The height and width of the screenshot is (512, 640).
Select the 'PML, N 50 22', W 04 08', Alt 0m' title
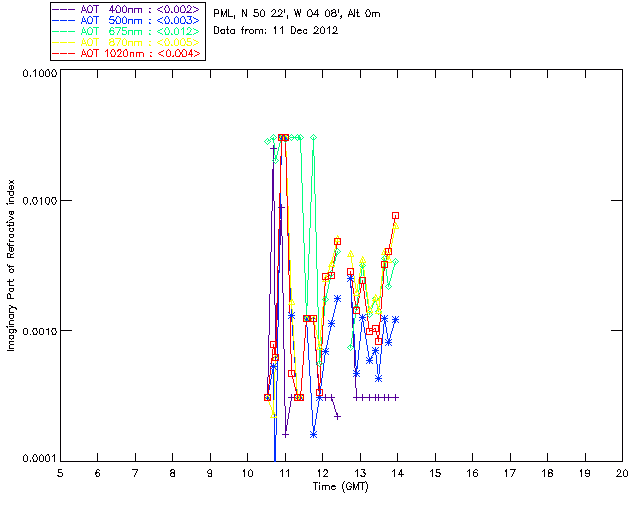[x=297, y=14]
